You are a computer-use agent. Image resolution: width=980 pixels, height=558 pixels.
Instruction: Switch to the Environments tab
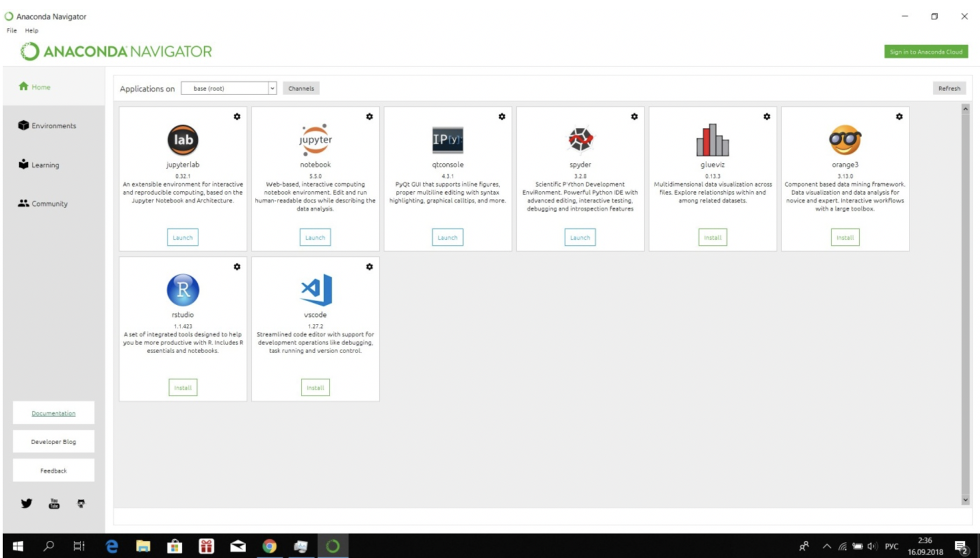pyautogui.click(x=54, y=125)
